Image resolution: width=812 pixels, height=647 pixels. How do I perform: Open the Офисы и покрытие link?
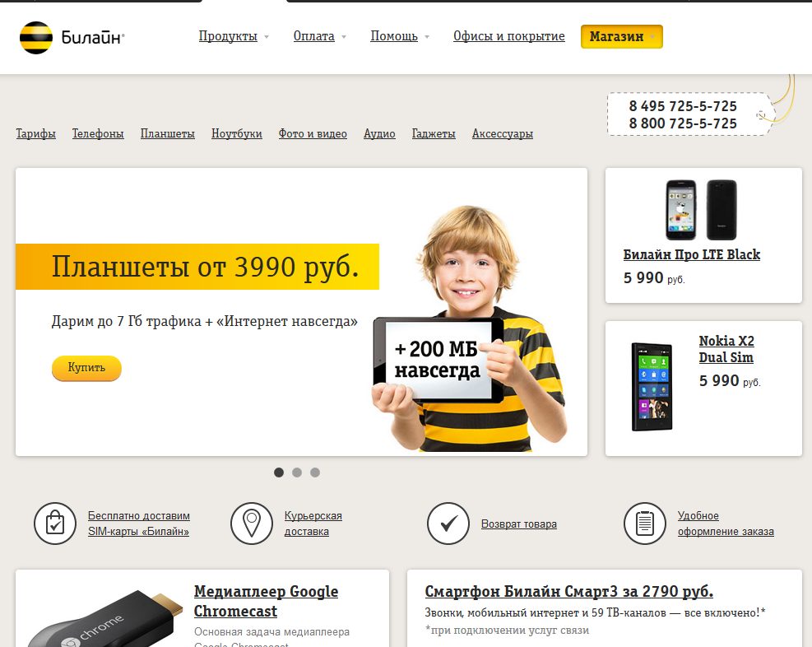tap(509, 36)
